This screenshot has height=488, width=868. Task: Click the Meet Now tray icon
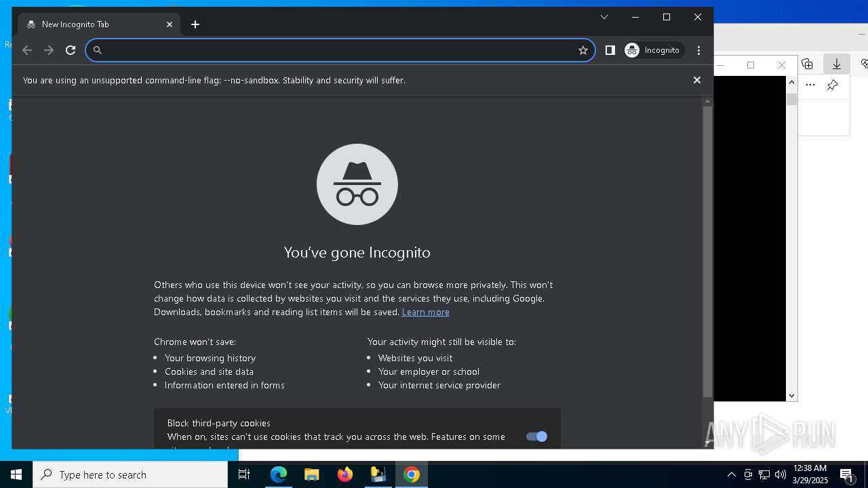(748, 474)
